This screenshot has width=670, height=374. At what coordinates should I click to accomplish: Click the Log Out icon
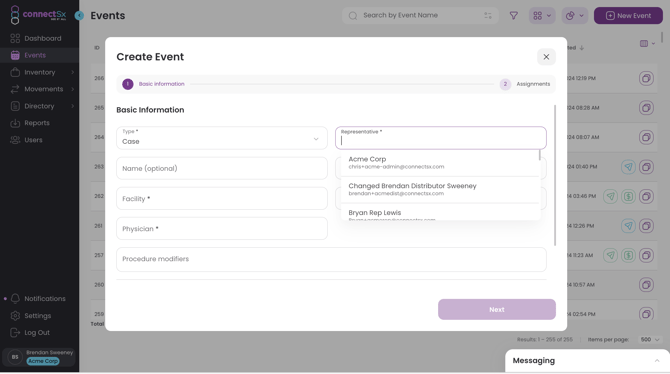(x=15, y=333)
